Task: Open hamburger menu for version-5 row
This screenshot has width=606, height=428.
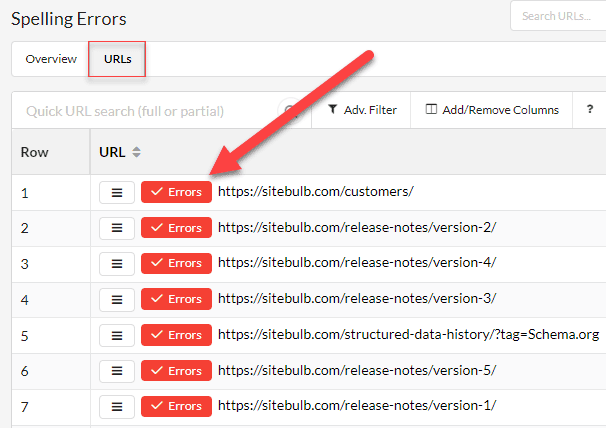Action: (117, 371)
